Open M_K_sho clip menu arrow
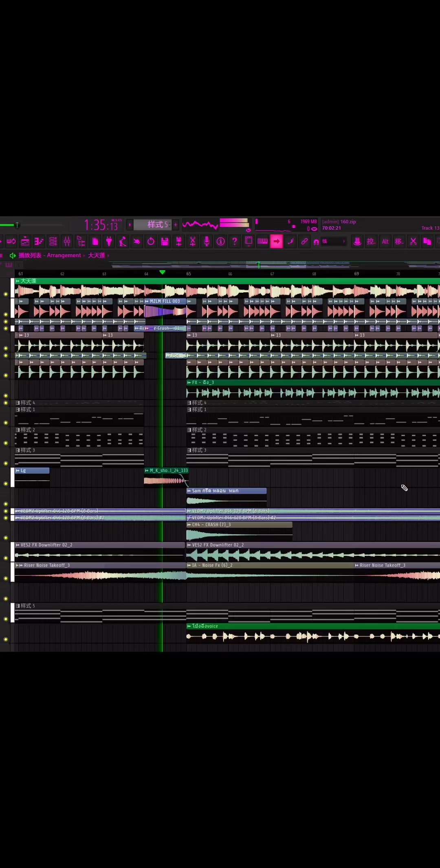The image size is (440, 868). [147, 471]
